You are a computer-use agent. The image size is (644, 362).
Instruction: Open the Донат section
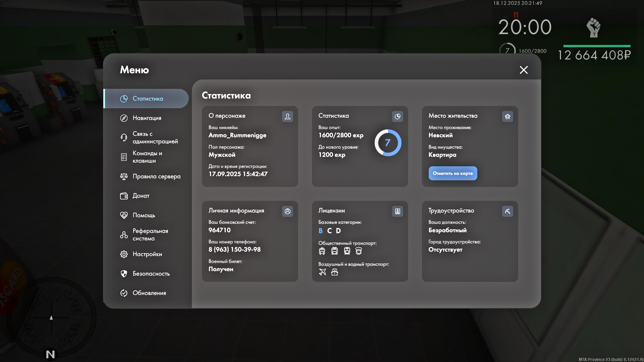coord(141,196)
